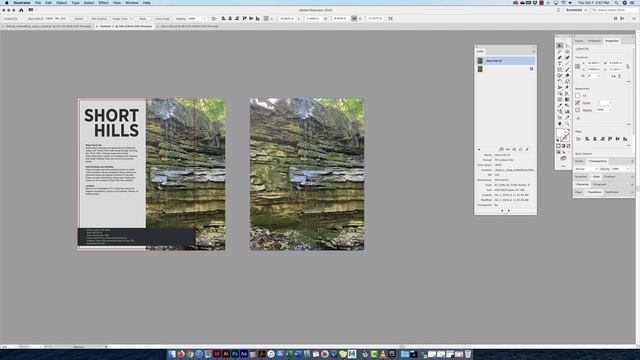Select the Curvature tool

[567, 58]
